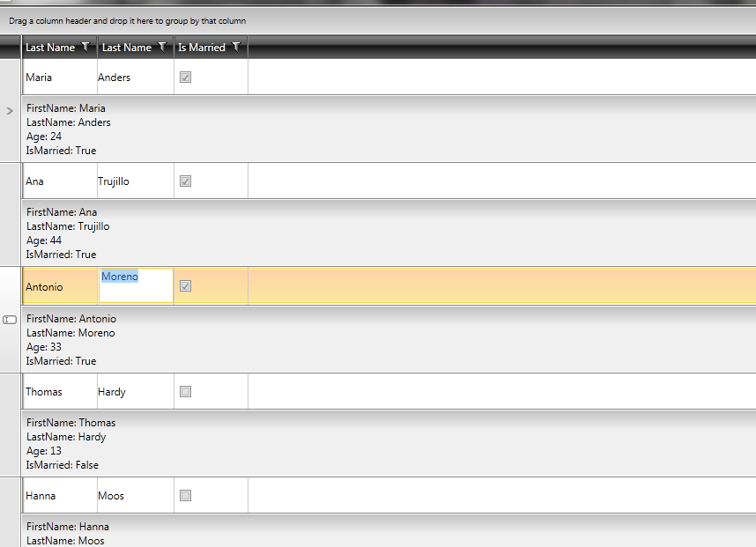Image resolution: width=756 pixels, height=547 pixels.
Task: Click the edit indicator icon beside Antonio's row
Action: [11, 319]
